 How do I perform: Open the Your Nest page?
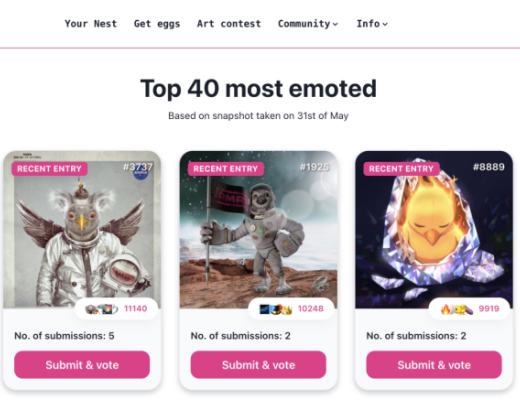pyautogui.click(x=91, y=24)
